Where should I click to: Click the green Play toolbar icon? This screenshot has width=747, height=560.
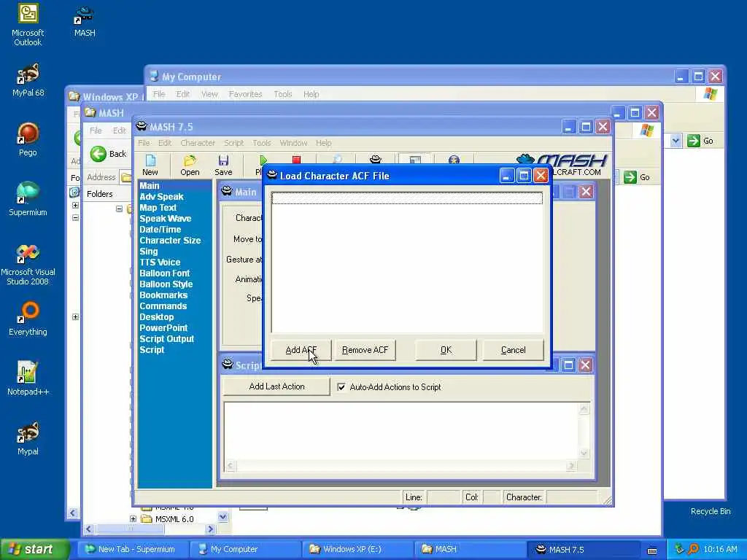[263, 160]
